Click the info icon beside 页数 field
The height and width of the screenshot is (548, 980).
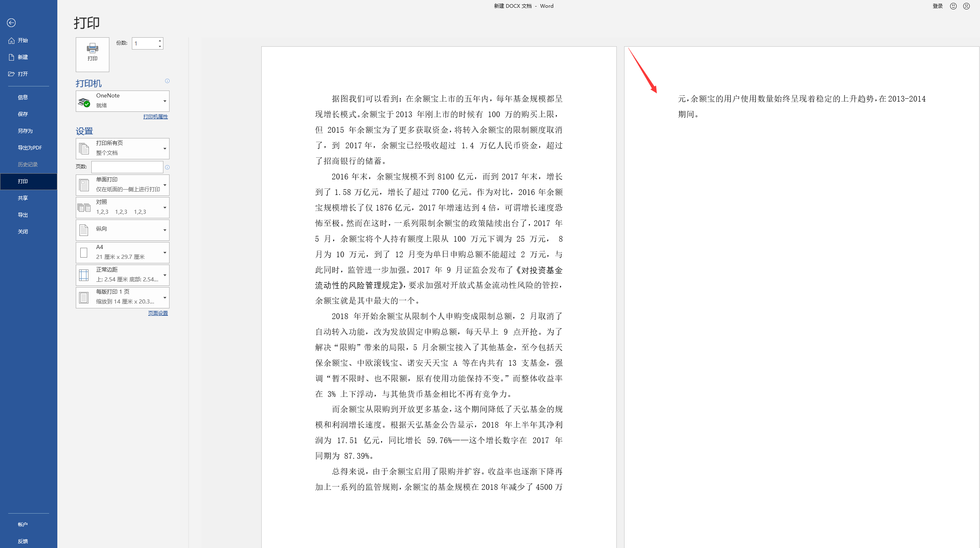point(167,167)
